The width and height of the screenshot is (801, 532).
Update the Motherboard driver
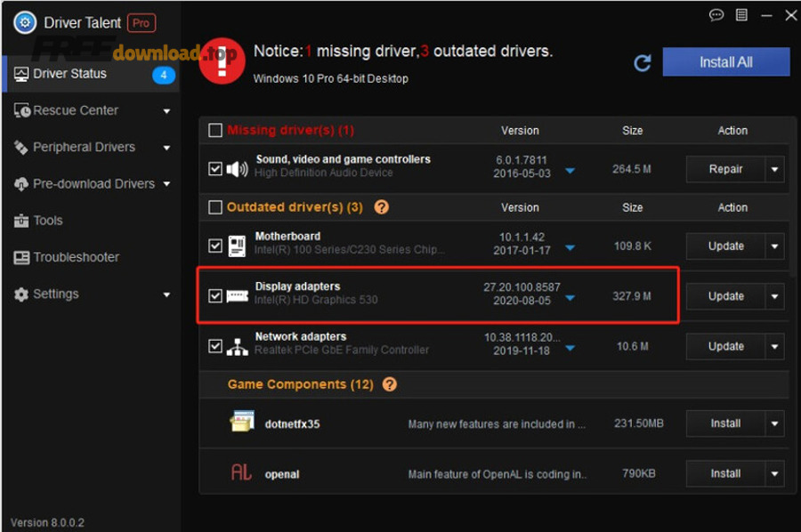pos(725,246)
